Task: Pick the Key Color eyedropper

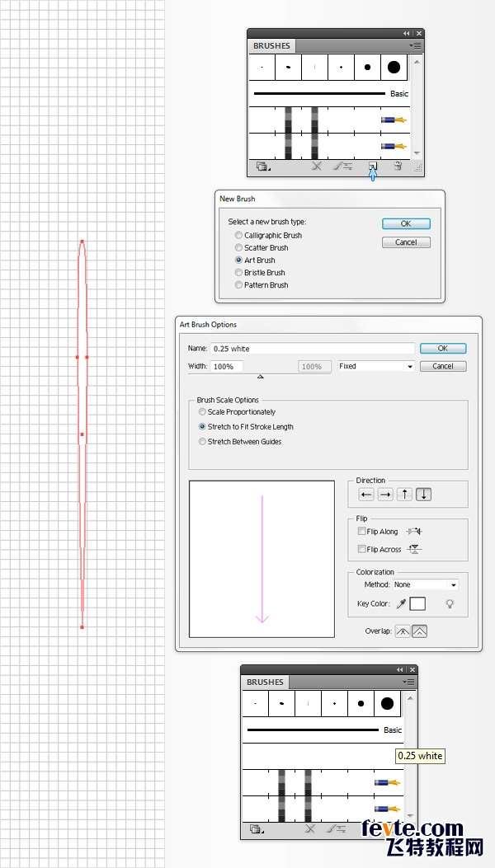Action: click(x=401, y=604)
